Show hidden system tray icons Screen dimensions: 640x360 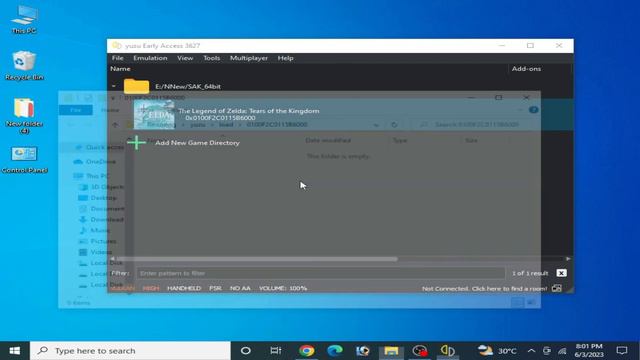[x=531, y=351]
